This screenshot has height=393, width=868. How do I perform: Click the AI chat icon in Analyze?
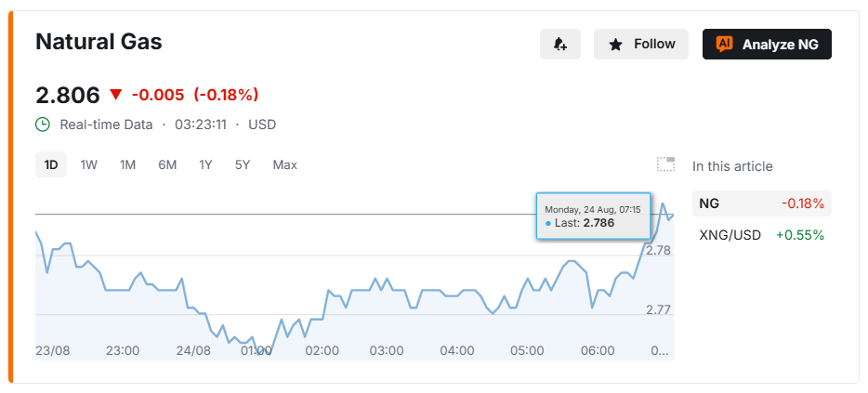(724, 44)
